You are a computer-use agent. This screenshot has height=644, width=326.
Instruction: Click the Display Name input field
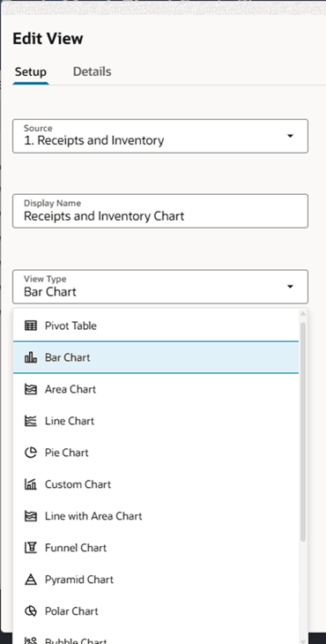[160, 211]
